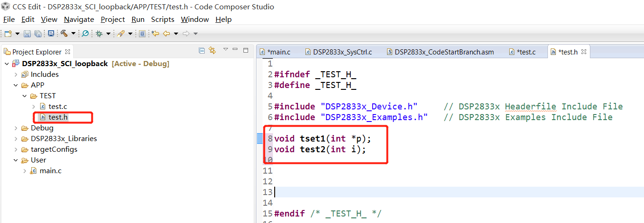Click the "DSP2833x_Examples.h" include string
The width and height of the screenshot is (644, 223).
374,117
